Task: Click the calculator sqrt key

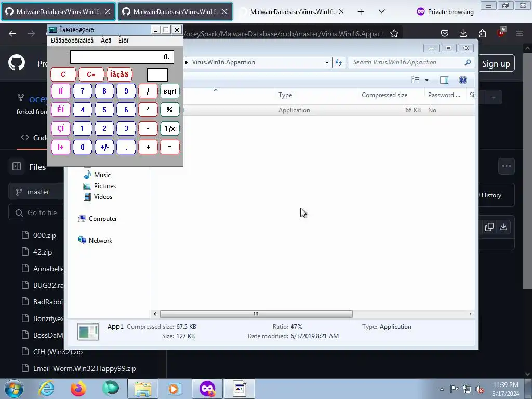Action: [x=170, y=91]
